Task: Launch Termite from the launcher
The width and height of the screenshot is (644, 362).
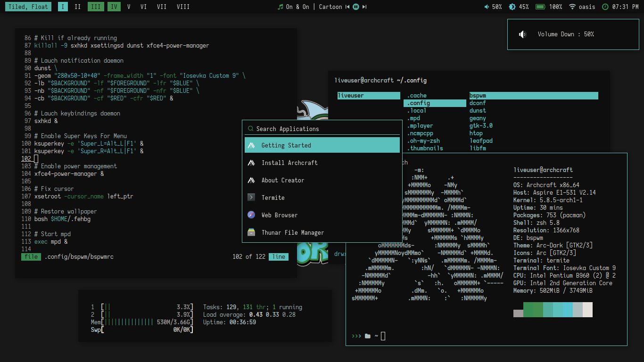Action: tap(322, 197)
